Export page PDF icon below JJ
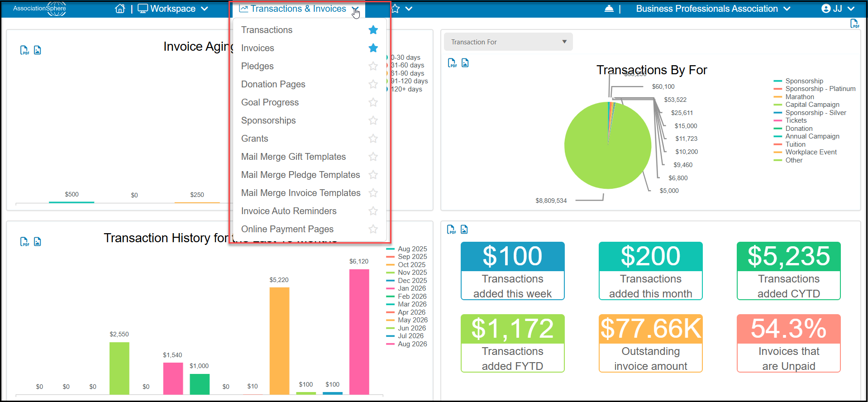This screenshot has width=868, height=402. [x=854, y=24]
